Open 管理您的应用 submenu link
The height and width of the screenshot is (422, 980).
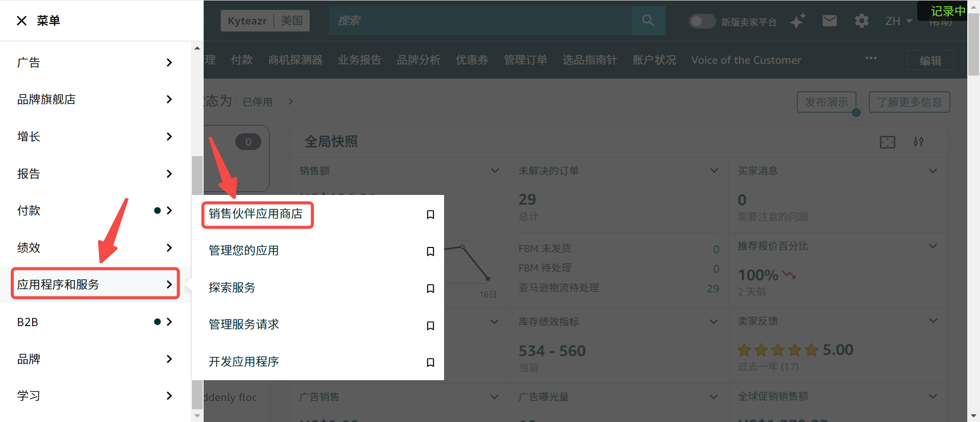coord(244,251)
